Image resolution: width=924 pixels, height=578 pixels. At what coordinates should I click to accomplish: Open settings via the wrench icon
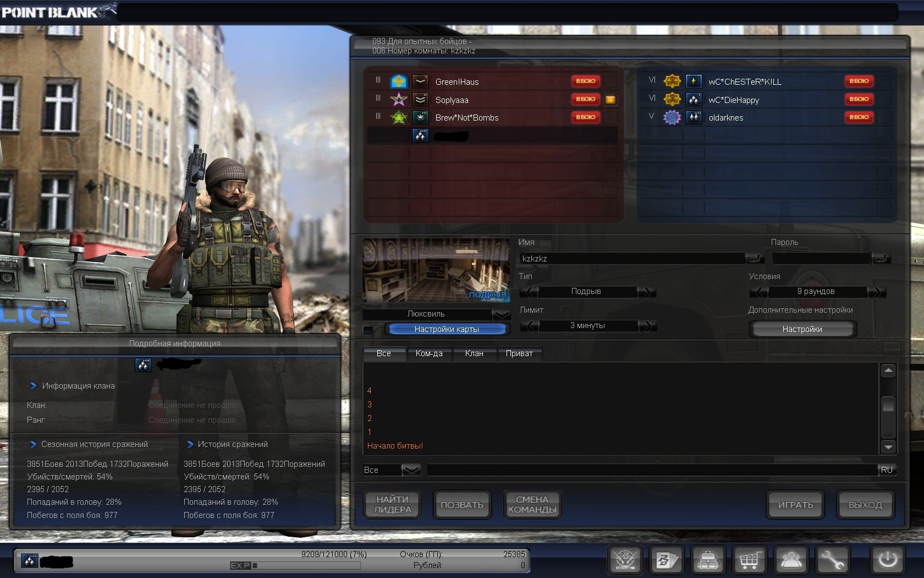click(832, 560)
